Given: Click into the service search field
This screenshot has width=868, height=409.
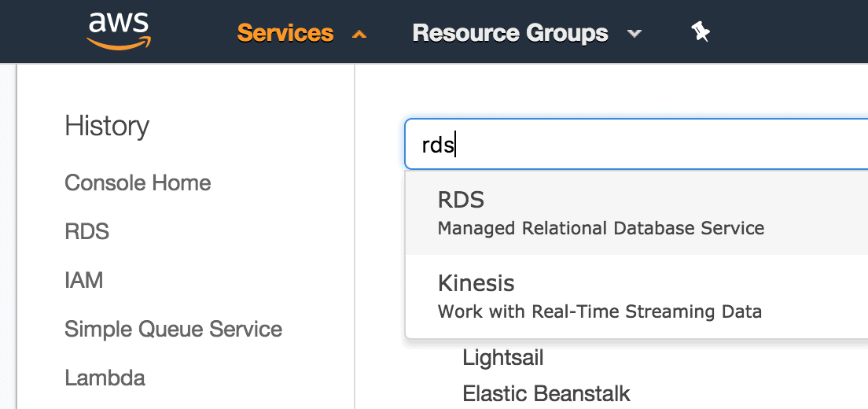Looking at the screenshot, I should [637, 144].
